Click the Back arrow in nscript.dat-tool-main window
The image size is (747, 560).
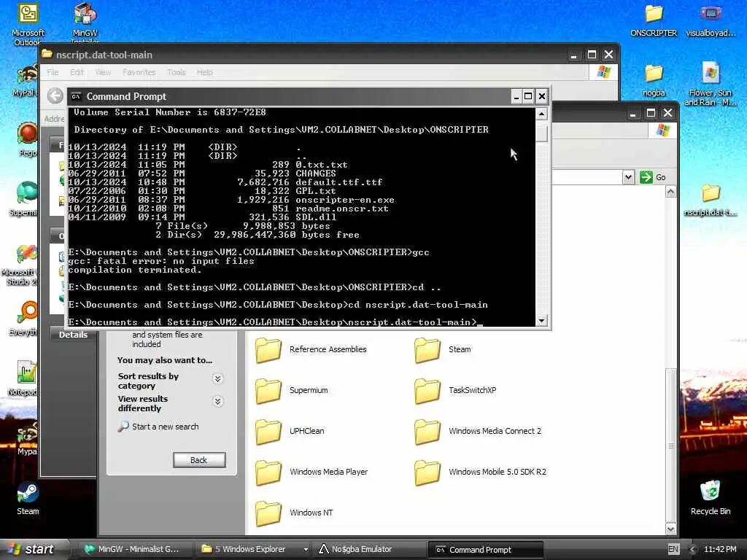[x=55, y=96]
